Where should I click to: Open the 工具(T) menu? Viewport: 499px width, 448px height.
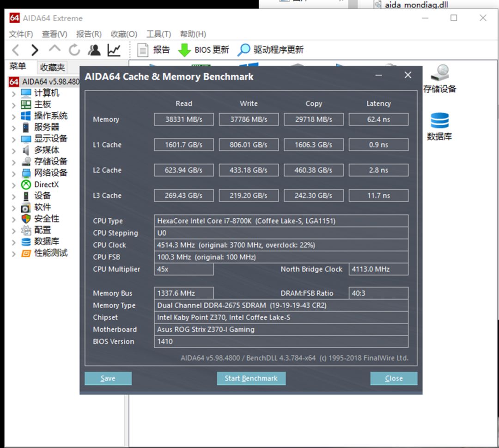158,34
